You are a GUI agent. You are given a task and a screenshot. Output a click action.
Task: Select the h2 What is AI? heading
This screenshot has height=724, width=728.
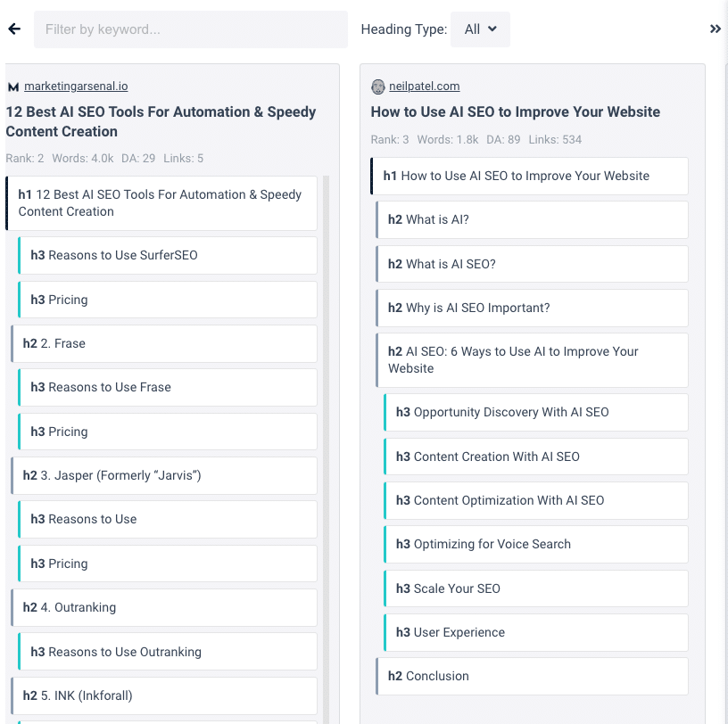pyautogui.click(x=532, y=219)
